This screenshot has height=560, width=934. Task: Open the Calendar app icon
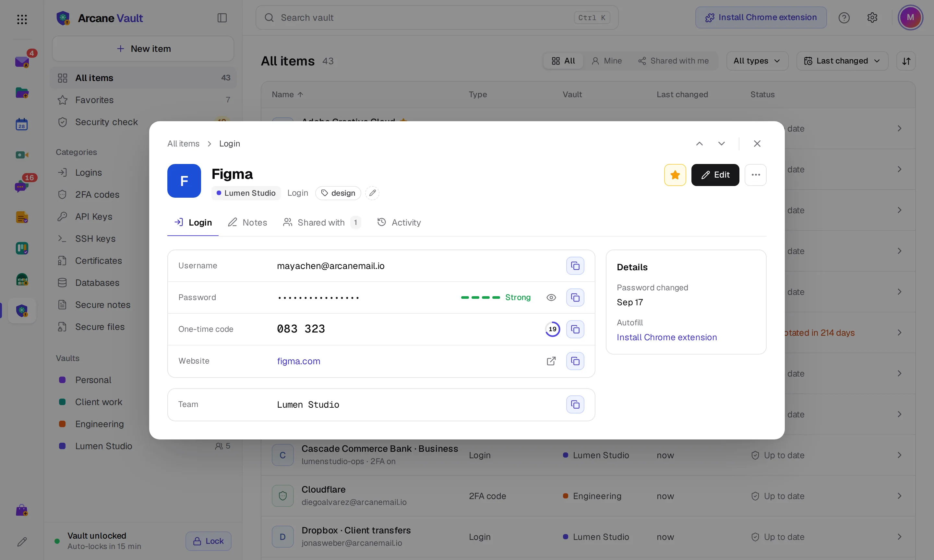point(22,124)
